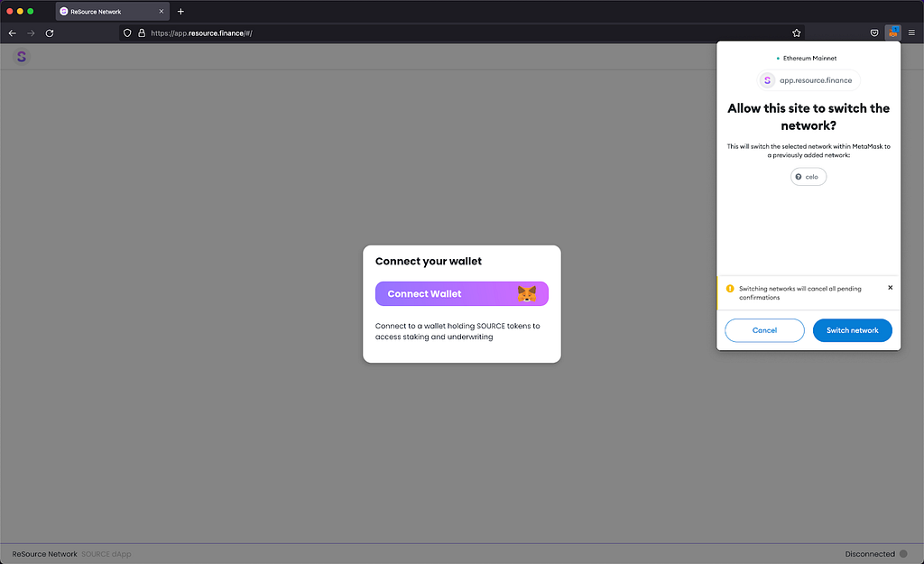Click the app.resource.finance site chip
The height and width of the screenshot is (564, 924).
(x=808, y=80)
